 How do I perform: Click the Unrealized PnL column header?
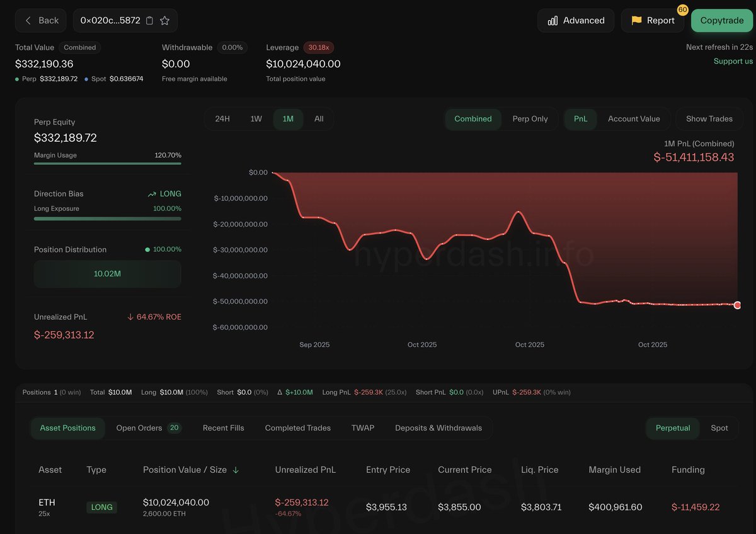pyautogui.click(x=306, y=470)
